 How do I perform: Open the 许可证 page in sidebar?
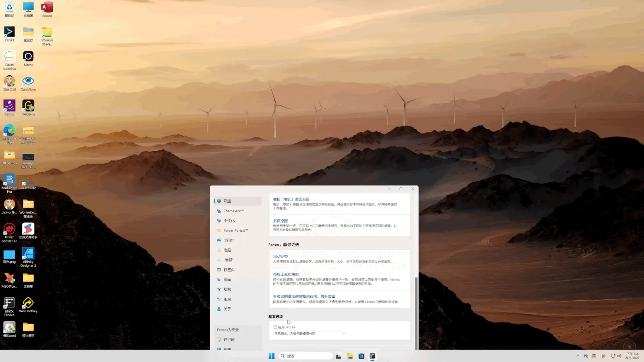pos(229,340)
